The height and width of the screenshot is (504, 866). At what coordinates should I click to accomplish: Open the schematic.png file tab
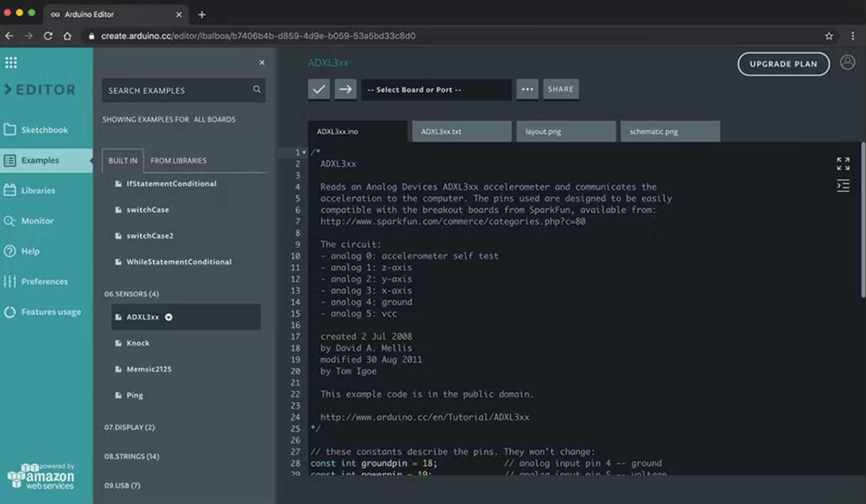(670, 131)
